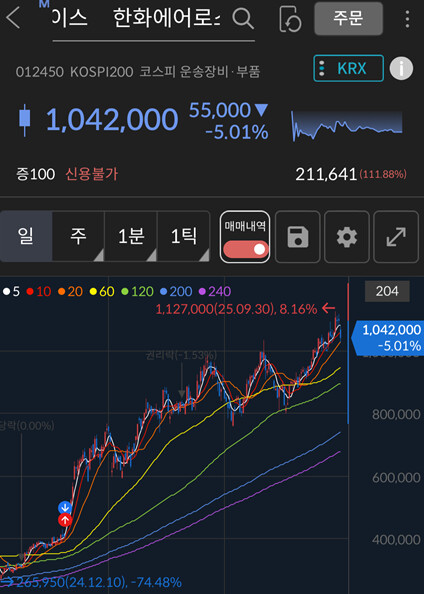Tap the 증100 margin label
Viewport: 424px width, 594px height.
pos(35,174)
